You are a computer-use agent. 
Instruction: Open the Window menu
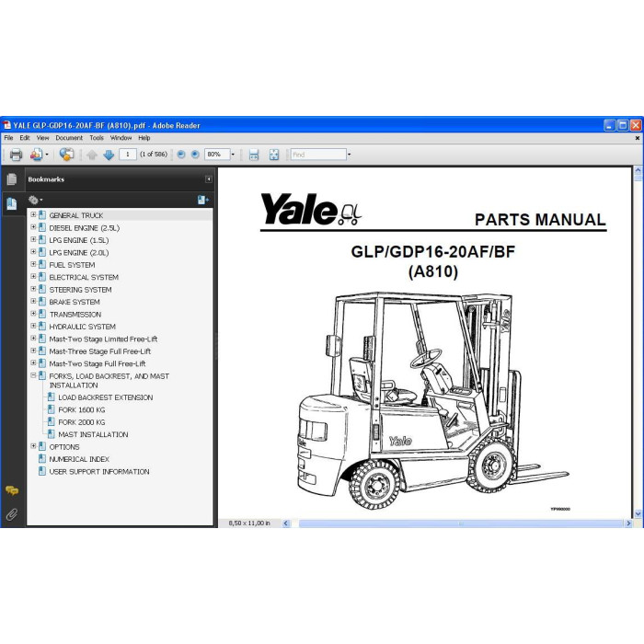[x=121, y=138]
